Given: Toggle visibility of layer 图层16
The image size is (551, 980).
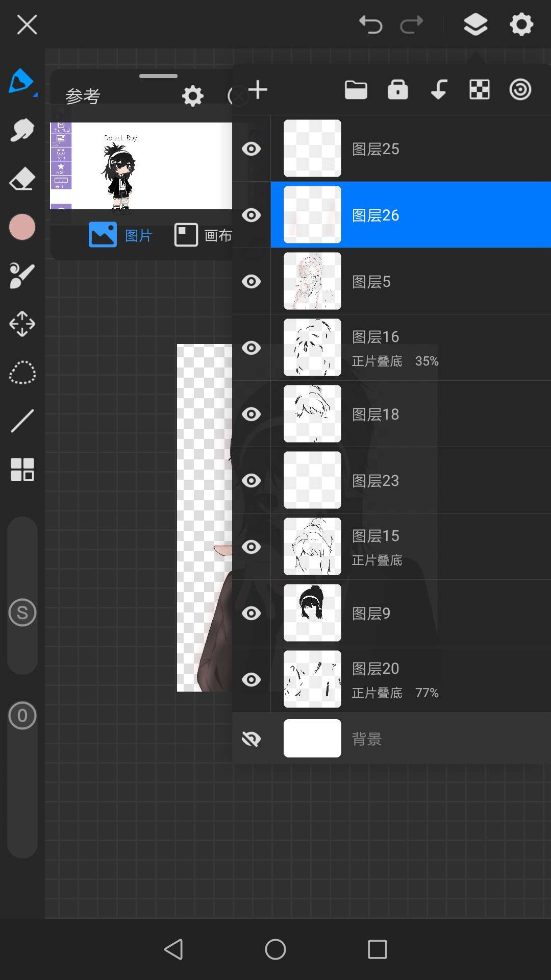Looking at the screenshot, I should click(251, 348).
